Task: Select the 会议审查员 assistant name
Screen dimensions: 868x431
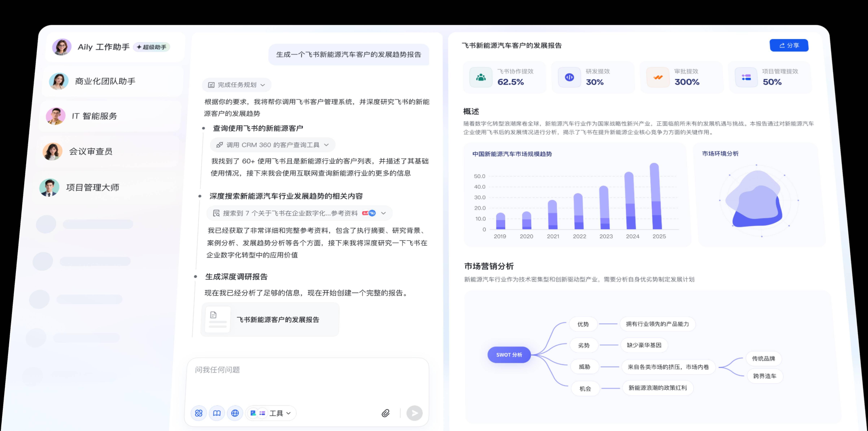Action: (x=91, y=151)
